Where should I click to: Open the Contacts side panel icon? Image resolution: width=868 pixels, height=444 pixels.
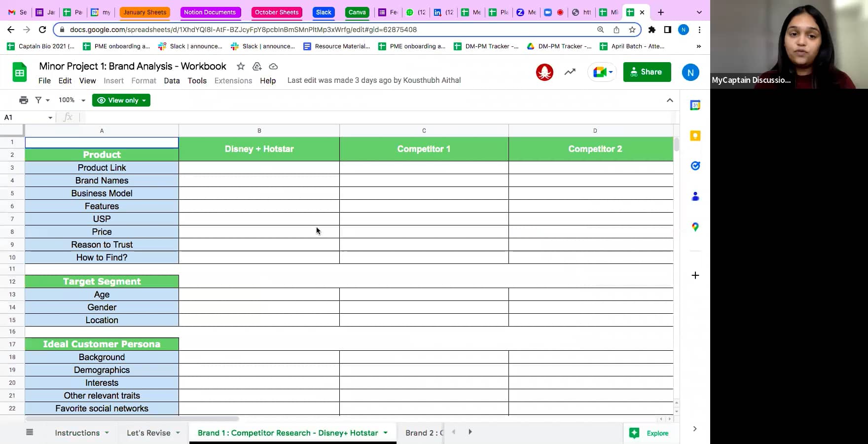click(x=695, y=196)
